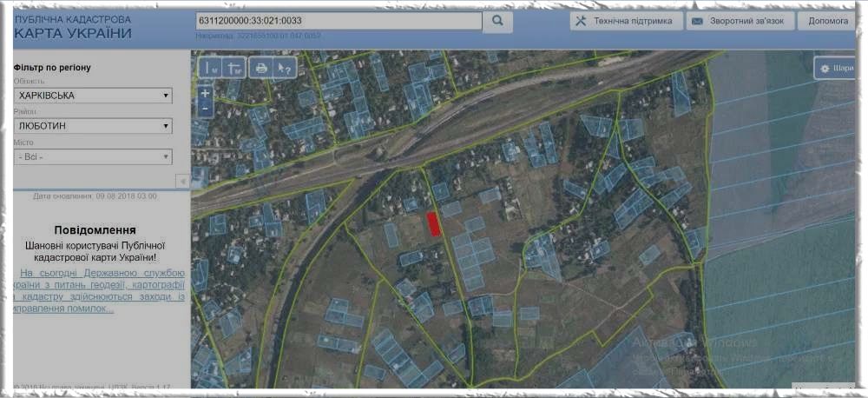
Task: Open the Шари layers gear panel
Action: coord(835,68)
